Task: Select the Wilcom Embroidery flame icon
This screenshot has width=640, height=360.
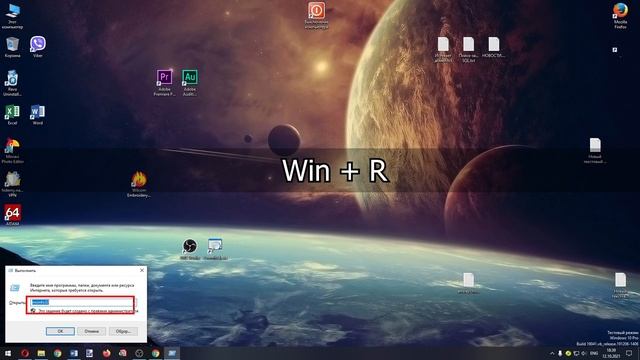Action: [x=139, y=184]
